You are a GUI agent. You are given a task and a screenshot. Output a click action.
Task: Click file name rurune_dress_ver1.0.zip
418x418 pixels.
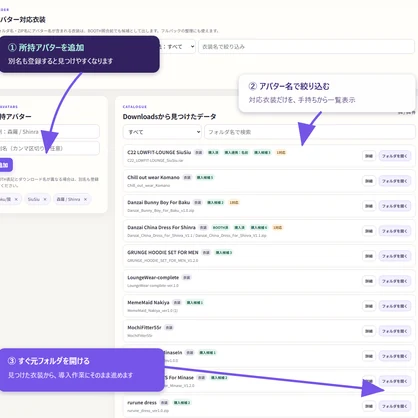click(x=148, y=410)
